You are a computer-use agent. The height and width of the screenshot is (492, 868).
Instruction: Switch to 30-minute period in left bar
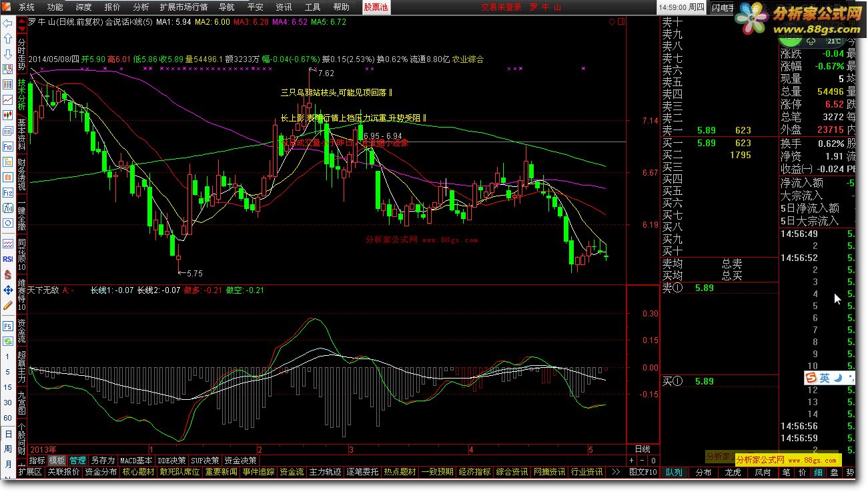pyautogui.click(x=8, y=403)
